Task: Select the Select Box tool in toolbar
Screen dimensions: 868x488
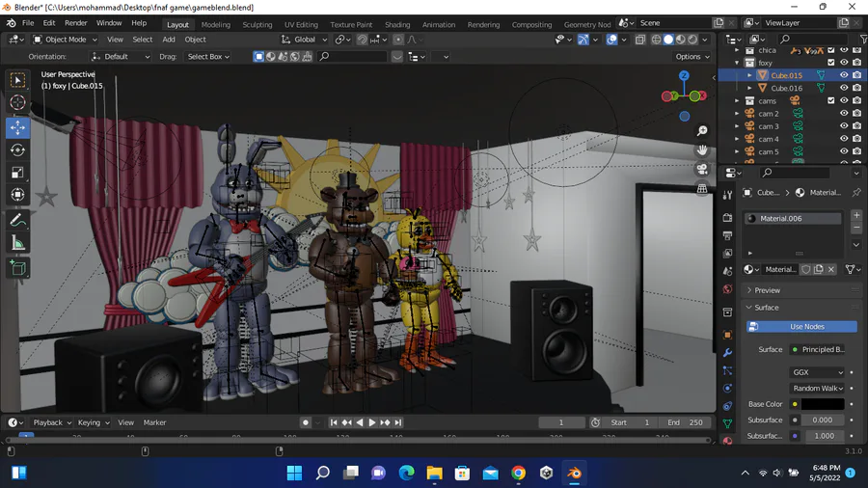Action: 17,80
